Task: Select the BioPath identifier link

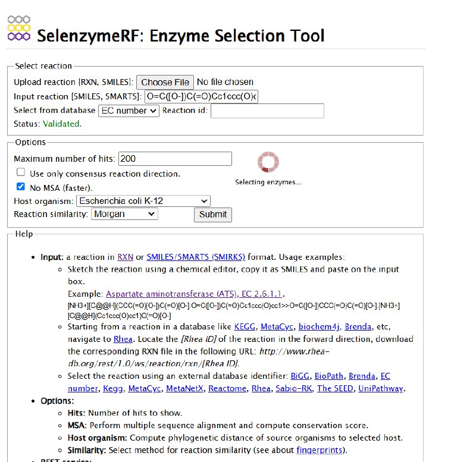Action: [329, 376]
